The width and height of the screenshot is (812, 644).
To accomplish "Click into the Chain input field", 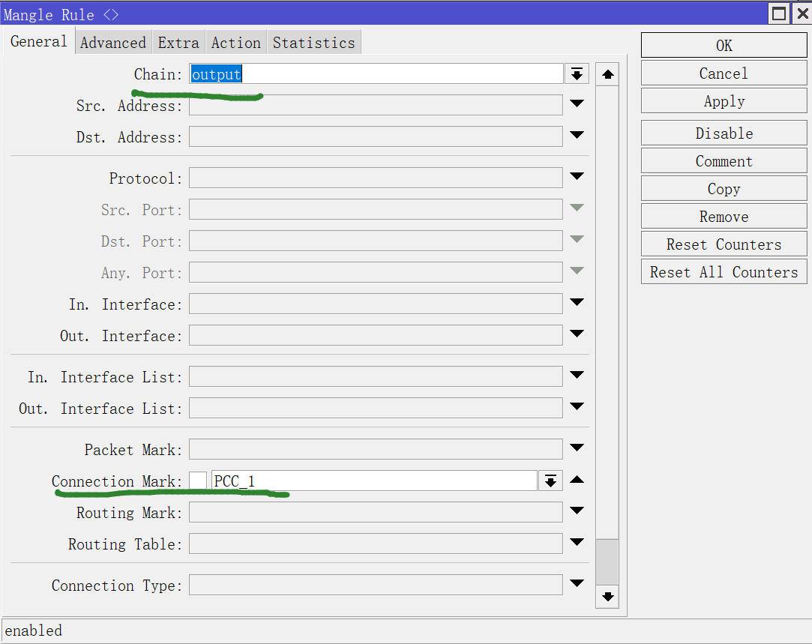I will click(x=375, y=73).
